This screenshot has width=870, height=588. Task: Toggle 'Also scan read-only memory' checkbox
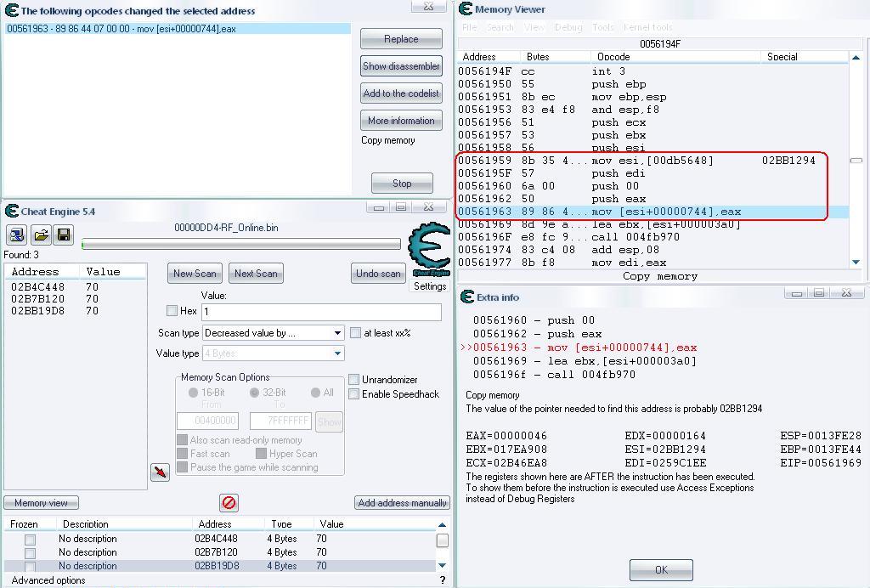tap(182, 440)
